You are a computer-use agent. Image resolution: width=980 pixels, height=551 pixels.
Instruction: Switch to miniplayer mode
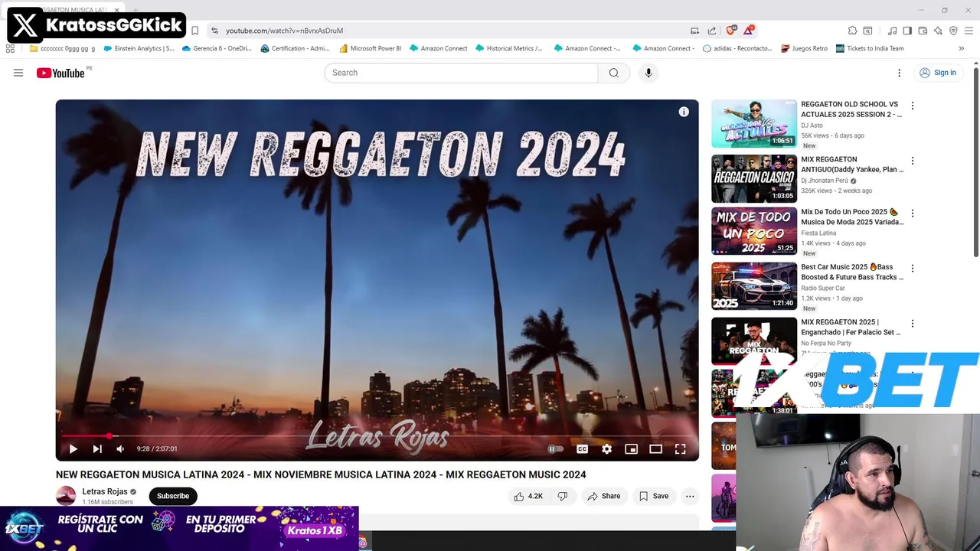point(631,449)
